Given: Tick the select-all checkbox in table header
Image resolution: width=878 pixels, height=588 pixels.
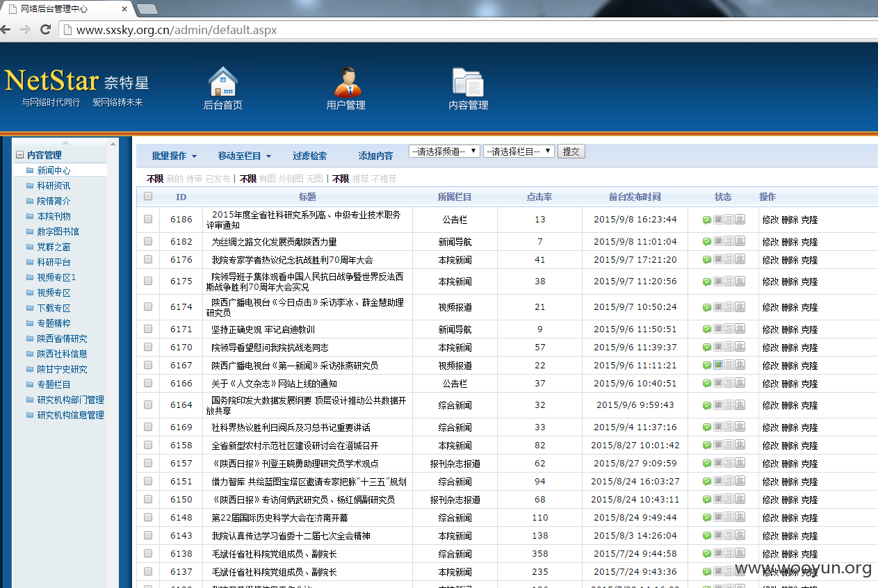Looking at the screenshot, I should coord(148,196).
